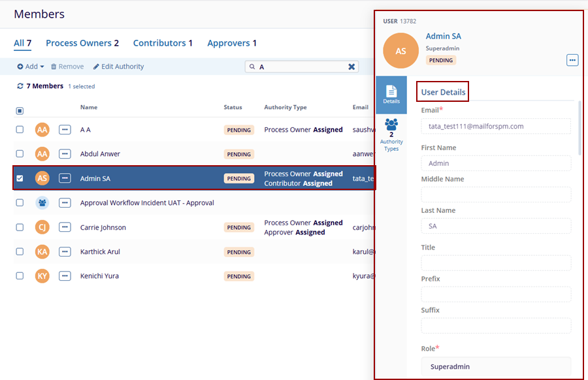Open ellipsis menu for Carrie Johnson row
This screenshot has width=588, height=380.
pos(65,227)
